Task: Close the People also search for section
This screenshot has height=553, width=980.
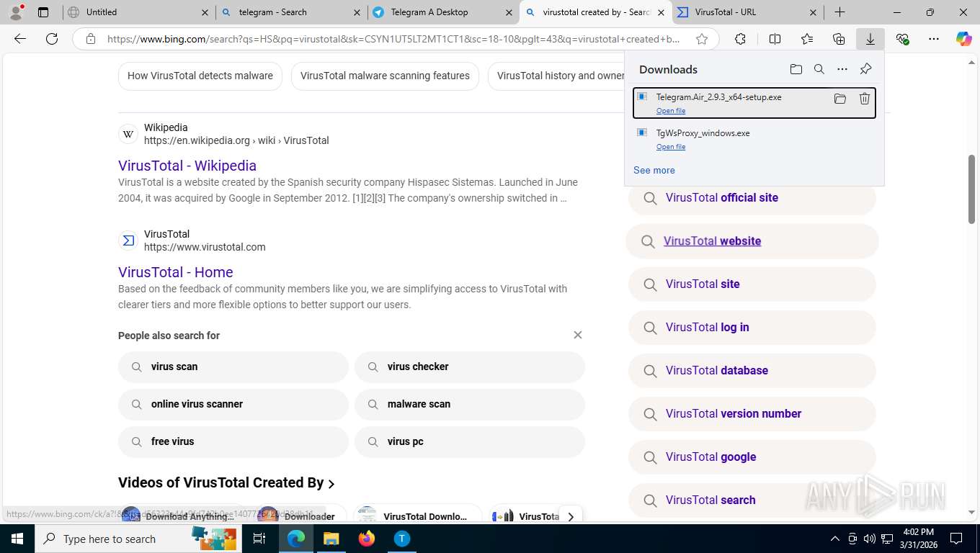Action: [x=577, y=335]
